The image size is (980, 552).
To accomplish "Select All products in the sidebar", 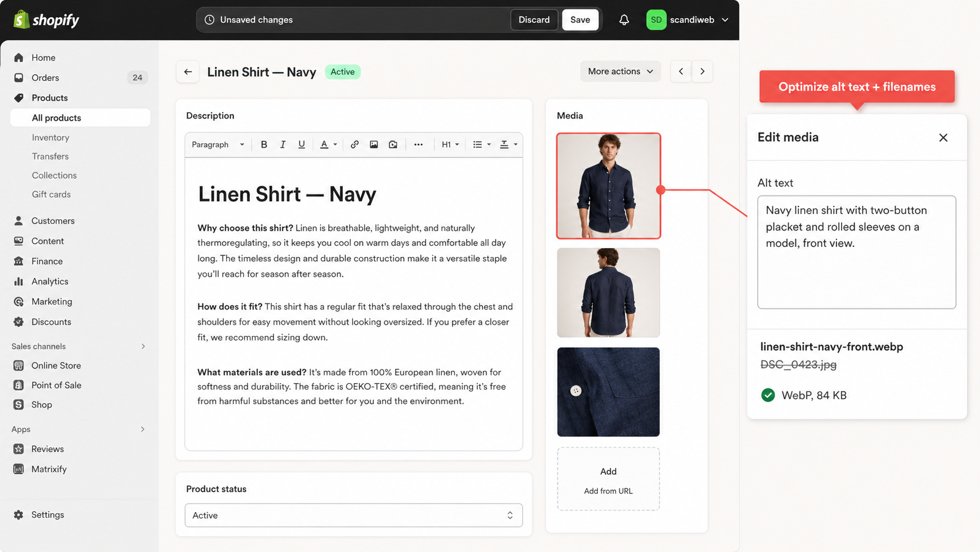I will [x=56, y=117].
